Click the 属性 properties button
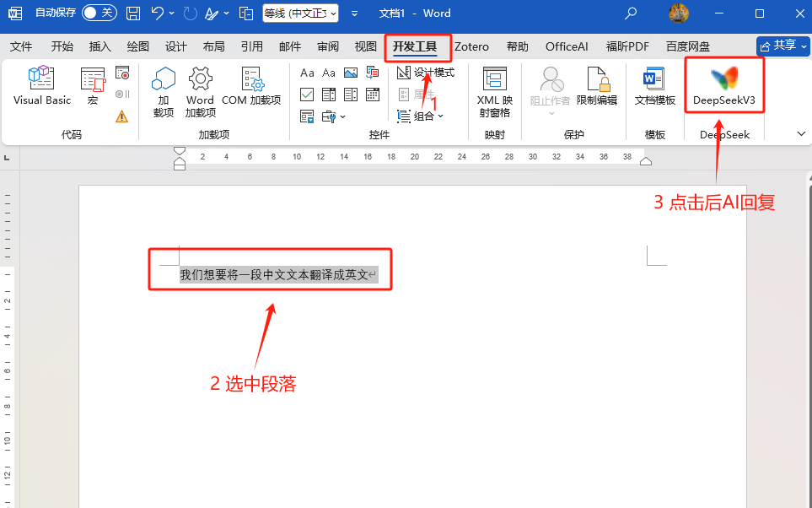 coord(416,95)
